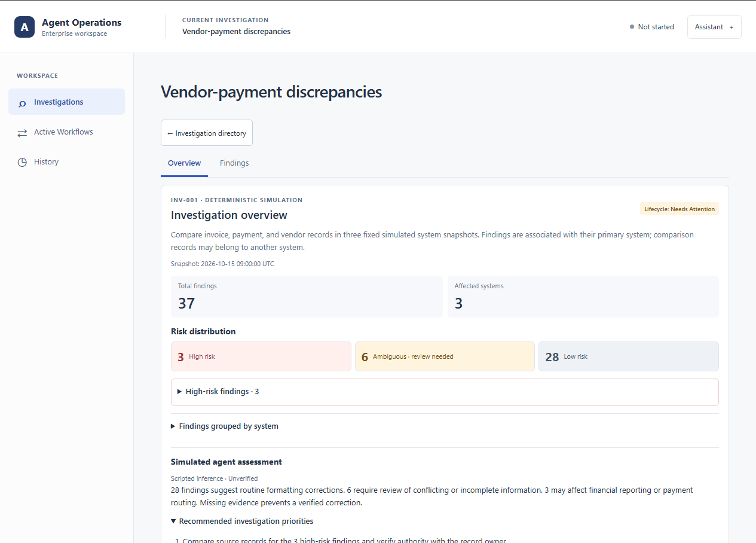Viewport: 756px width, 543px height.
Task: Click the Simulated agent assessment heading
Action: (x=227, y=462)
